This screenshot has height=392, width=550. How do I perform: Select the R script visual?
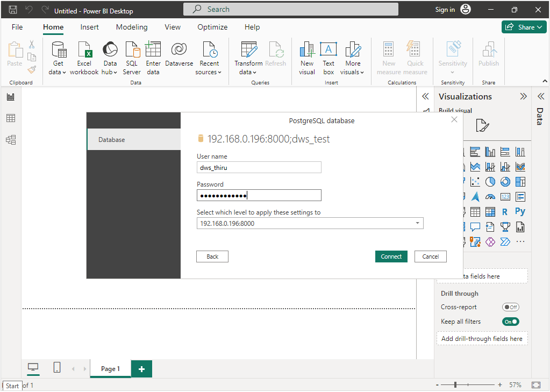click(505, 212)
